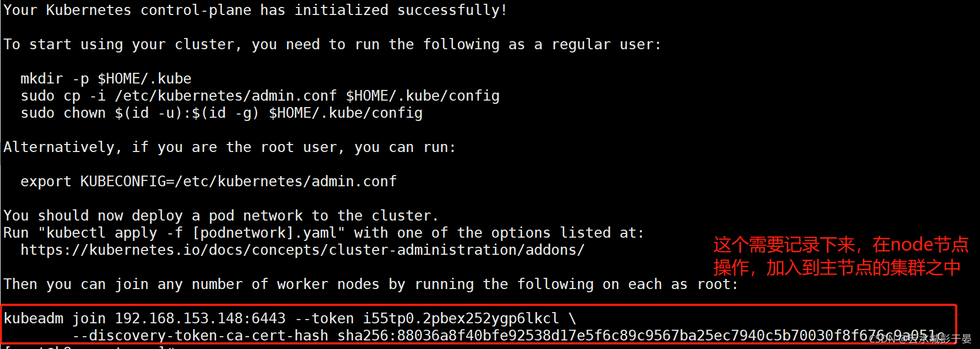Click the kubernetes.io addons documentation URL

[x=302, y=250]
